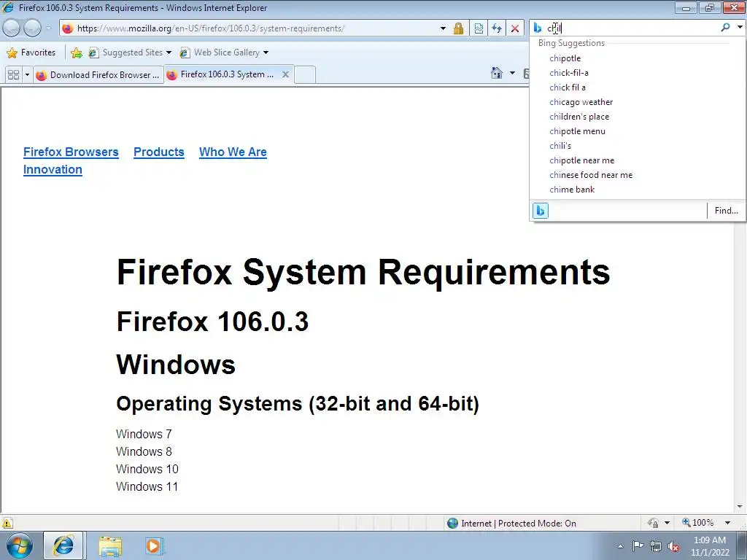The width and height of the screenshot is (747, 560).
Task: Click the Forward navigation button
Action: tap(32, 28)
